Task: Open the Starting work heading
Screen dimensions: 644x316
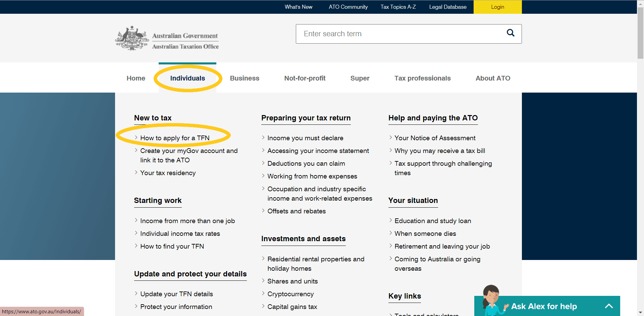Action: [x=158, y=201]
